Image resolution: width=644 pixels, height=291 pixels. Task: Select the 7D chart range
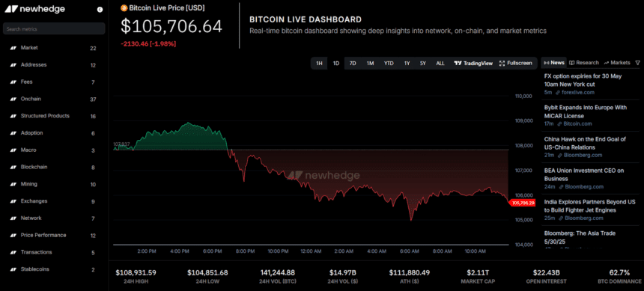tap(353, 63)
